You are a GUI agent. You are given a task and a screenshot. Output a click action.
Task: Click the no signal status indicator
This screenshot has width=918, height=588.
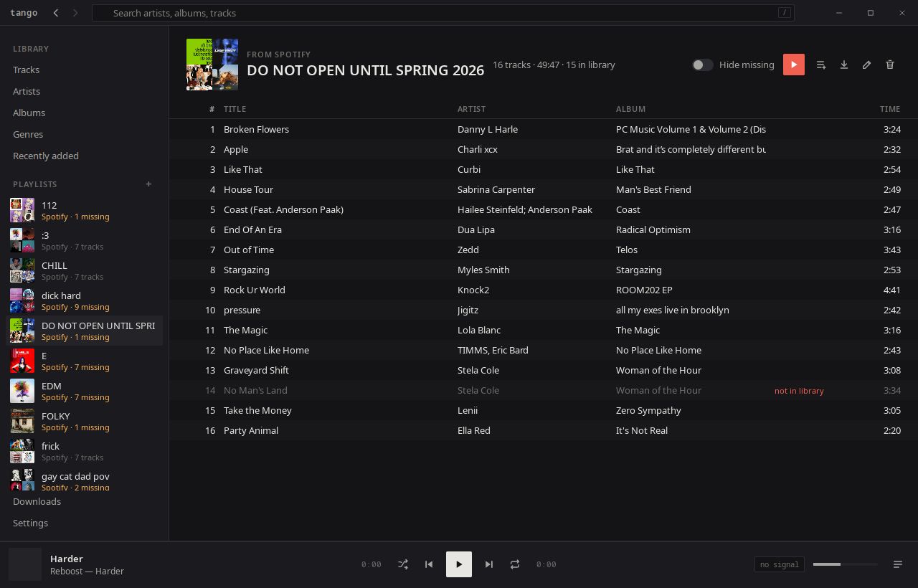coord(780,564)
